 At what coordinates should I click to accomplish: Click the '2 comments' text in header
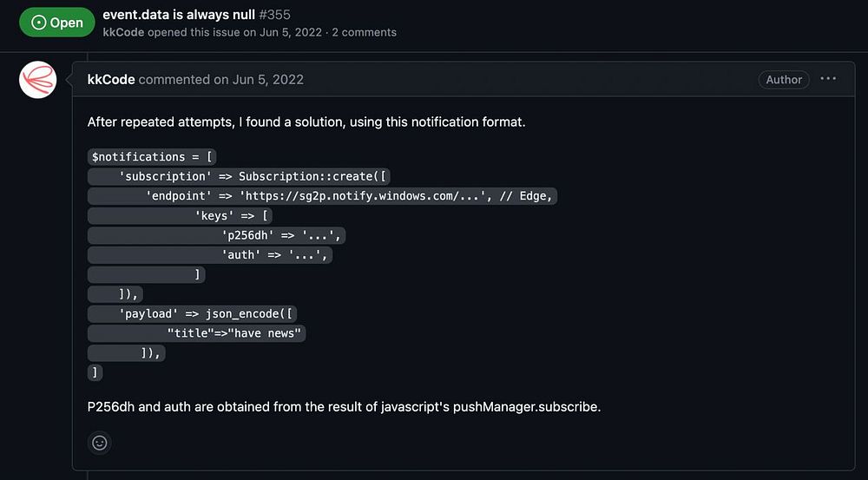(x=364, y=32)
